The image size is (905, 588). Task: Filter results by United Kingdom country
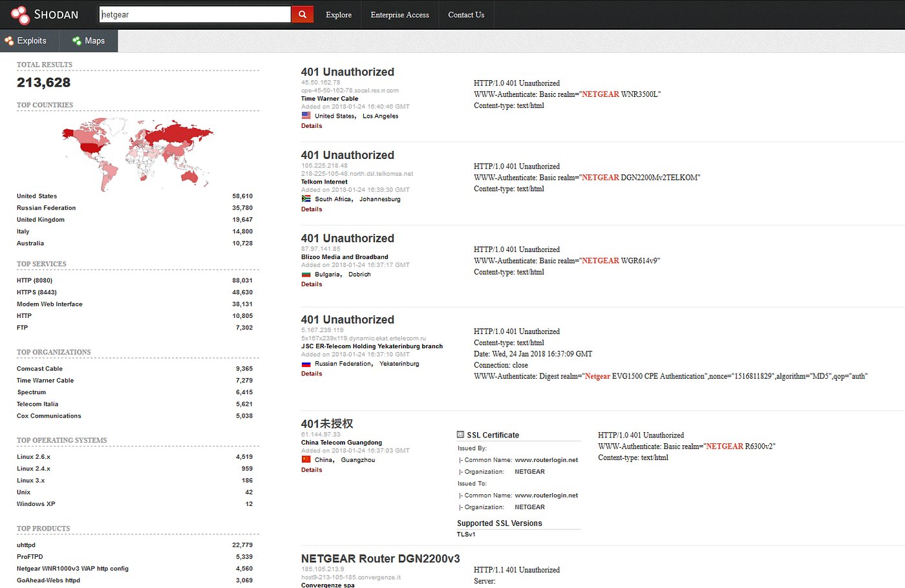(x=41, y=220)
